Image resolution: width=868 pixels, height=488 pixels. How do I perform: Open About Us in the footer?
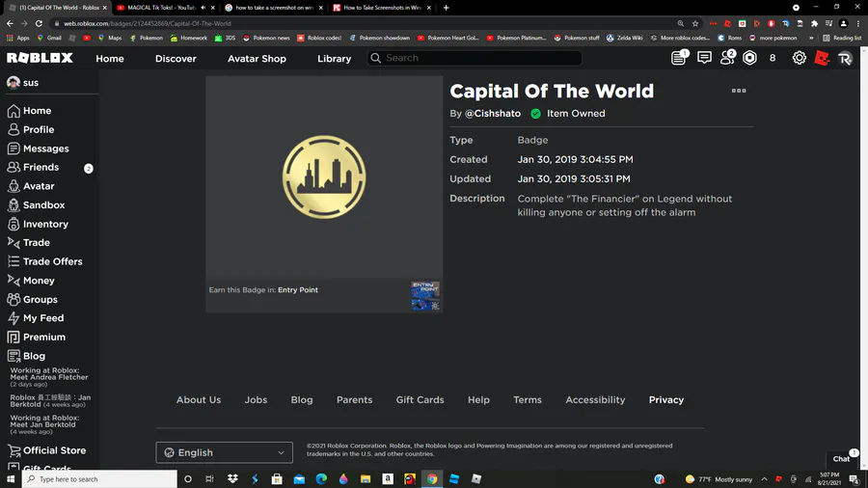(198, 399)
